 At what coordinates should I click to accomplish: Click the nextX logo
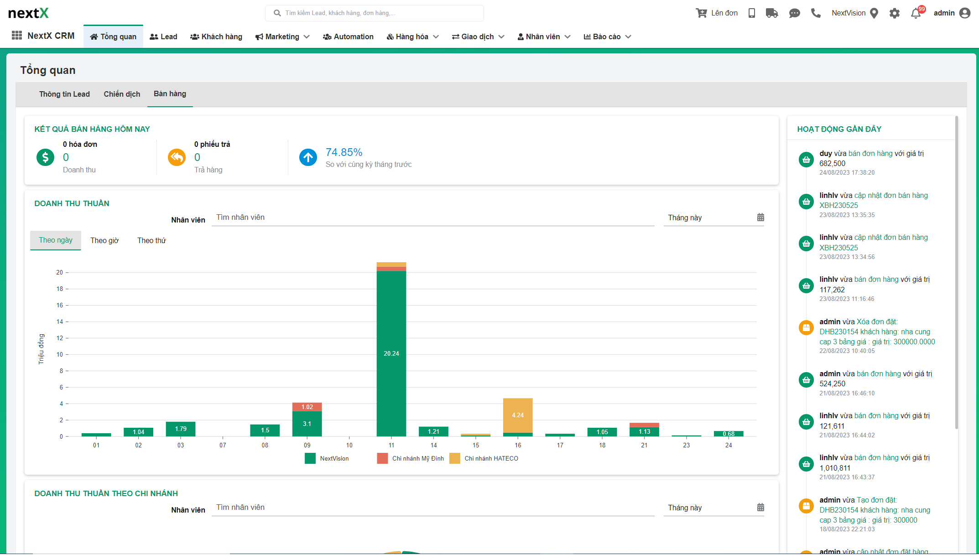[28, 13]
